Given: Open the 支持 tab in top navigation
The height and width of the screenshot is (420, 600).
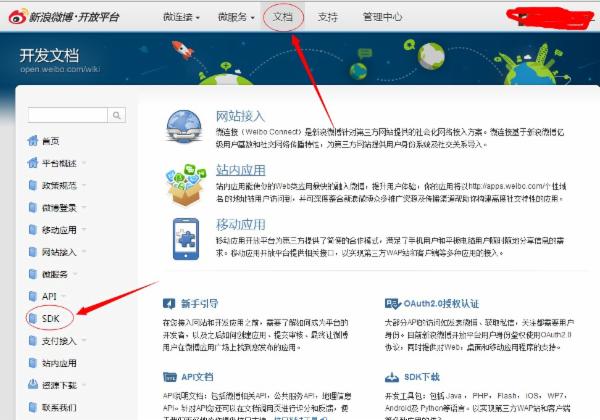Looking at the screenshot, I should (328, 17).
